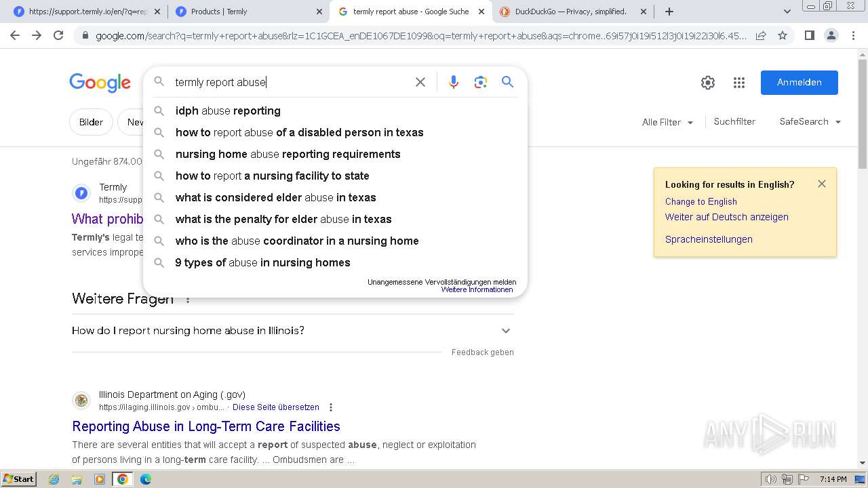
Task: Select abuse coordinator in nursing home suggestion
Action: point(335,241)
